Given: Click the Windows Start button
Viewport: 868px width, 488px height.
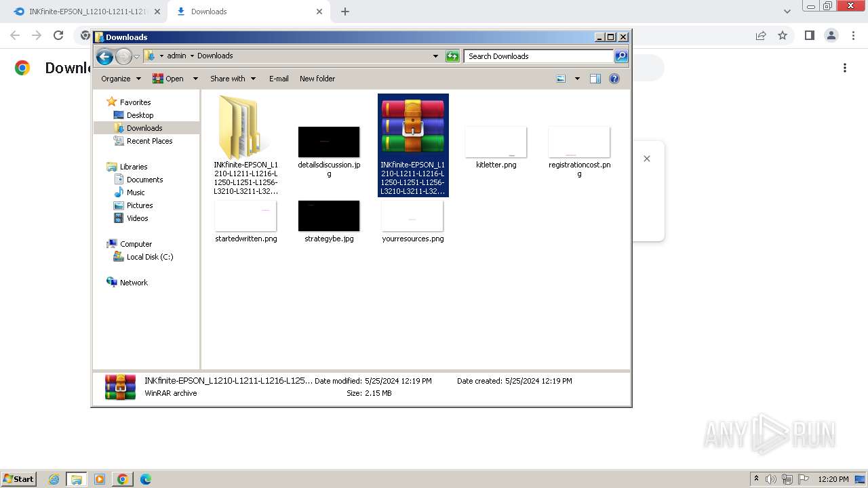Looking at the screenshot, I should (x=19, y=479).
